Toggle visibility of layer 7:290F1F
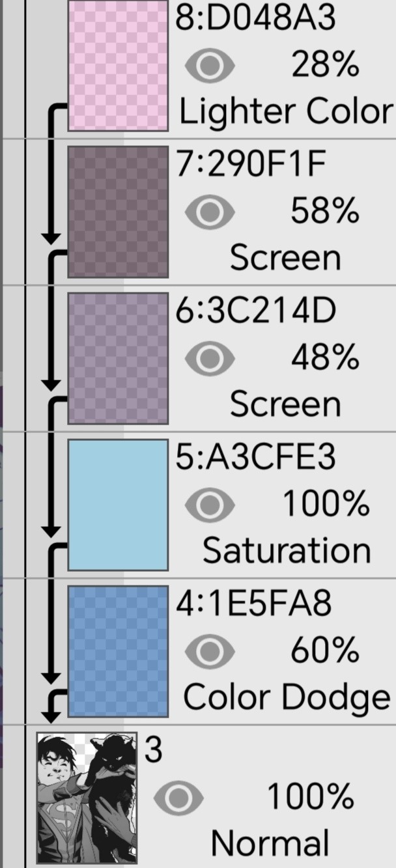Image resolution: width=396 pixels, height=868 pixels. 210,212
